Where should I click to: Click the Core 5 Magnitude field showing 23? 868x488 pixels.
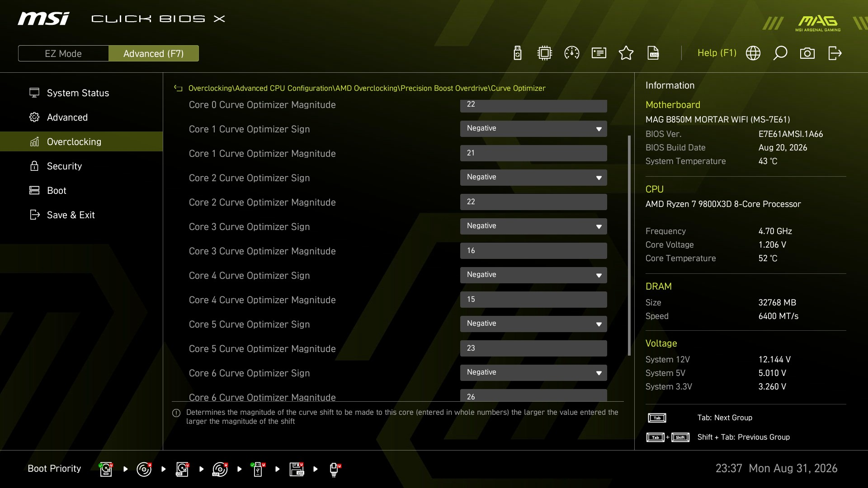point(533,348)
